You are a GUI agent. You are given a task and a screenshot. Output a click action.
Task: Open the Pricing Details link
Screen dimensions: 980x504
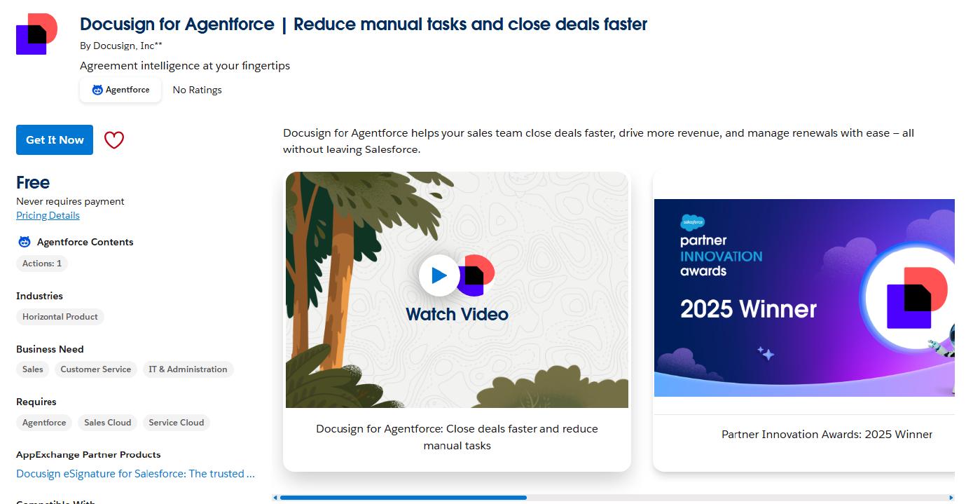[48, 215]
